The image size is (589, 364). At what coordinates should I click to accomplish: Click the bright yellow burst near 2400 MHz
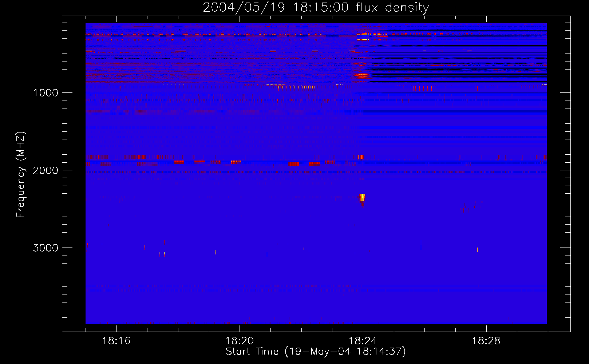tap(362, 198)
